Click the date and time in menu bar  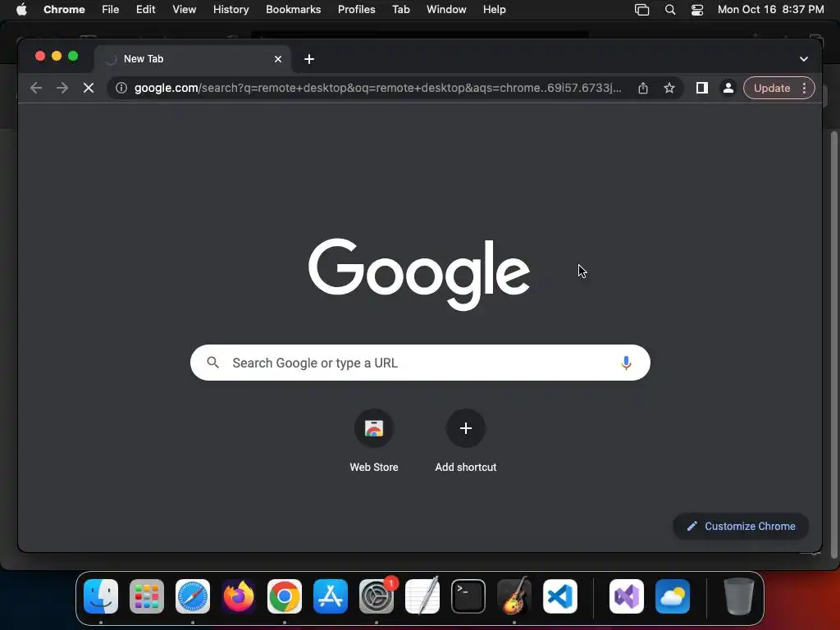point(770,9)
